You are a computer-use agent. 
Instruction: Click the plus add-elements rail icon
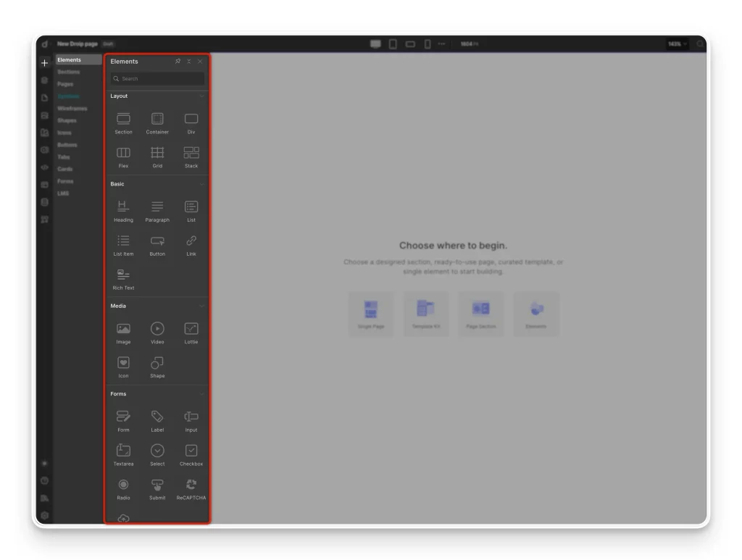[x=44, y=63]
